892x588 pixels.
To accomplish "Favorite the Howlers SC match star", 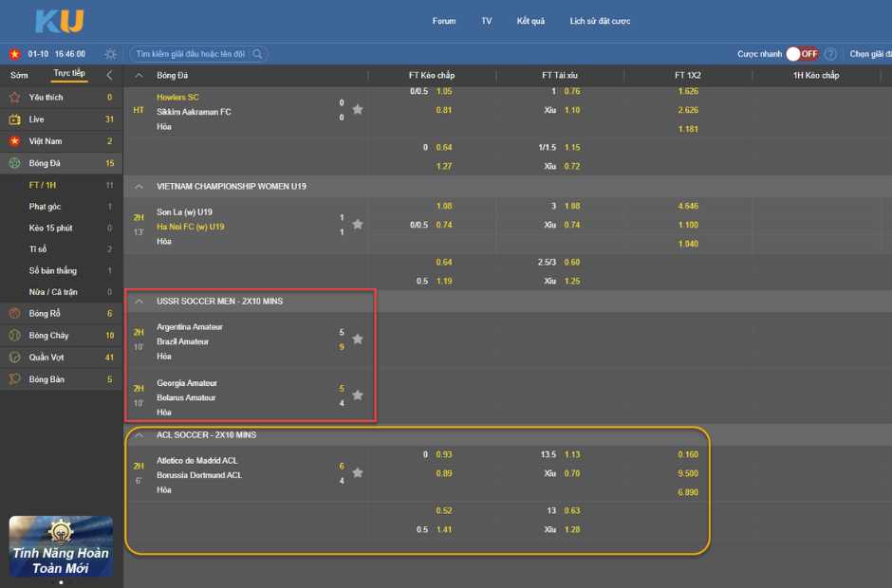I will 357,109.
